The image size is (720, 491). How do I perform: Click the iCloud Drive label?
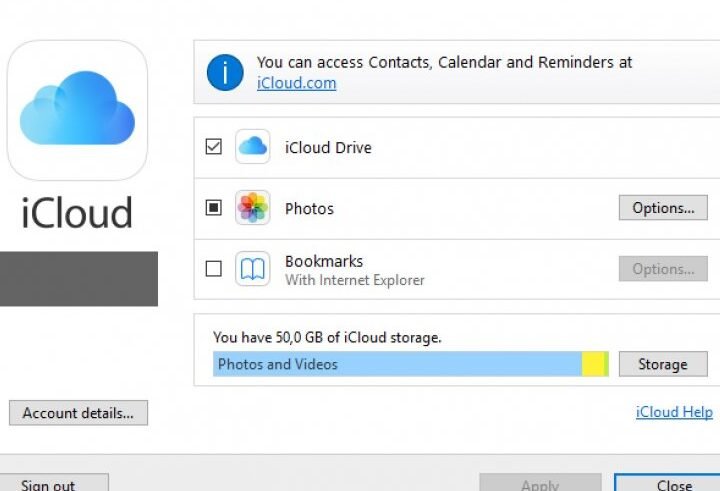[328, 147]
